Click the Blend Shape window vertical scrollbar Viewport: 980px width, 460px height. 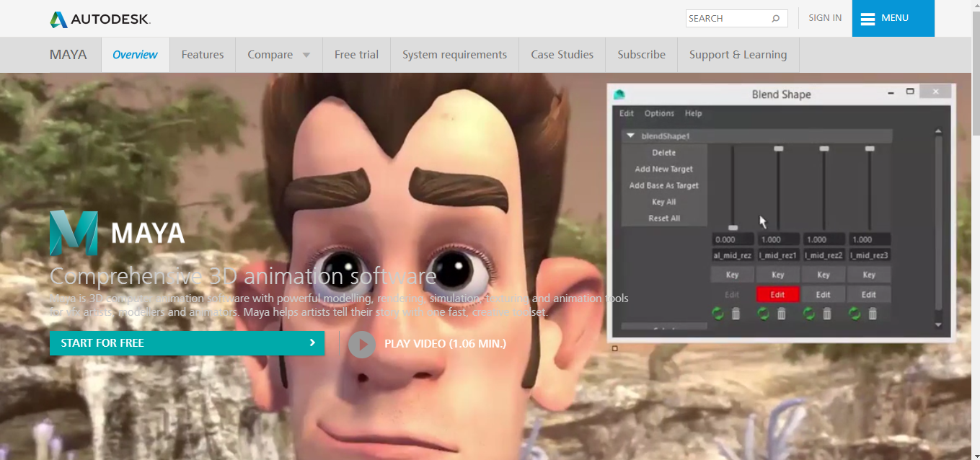pyautogui.click(x=938, y=224)
